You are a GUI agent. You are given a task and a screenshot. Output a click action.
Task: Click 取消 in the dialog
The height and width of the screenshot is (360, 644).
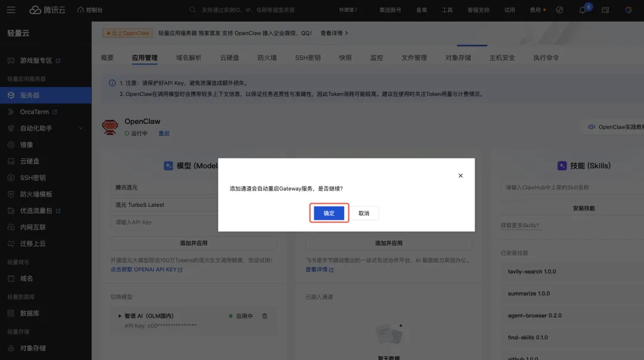coord(364,213)
